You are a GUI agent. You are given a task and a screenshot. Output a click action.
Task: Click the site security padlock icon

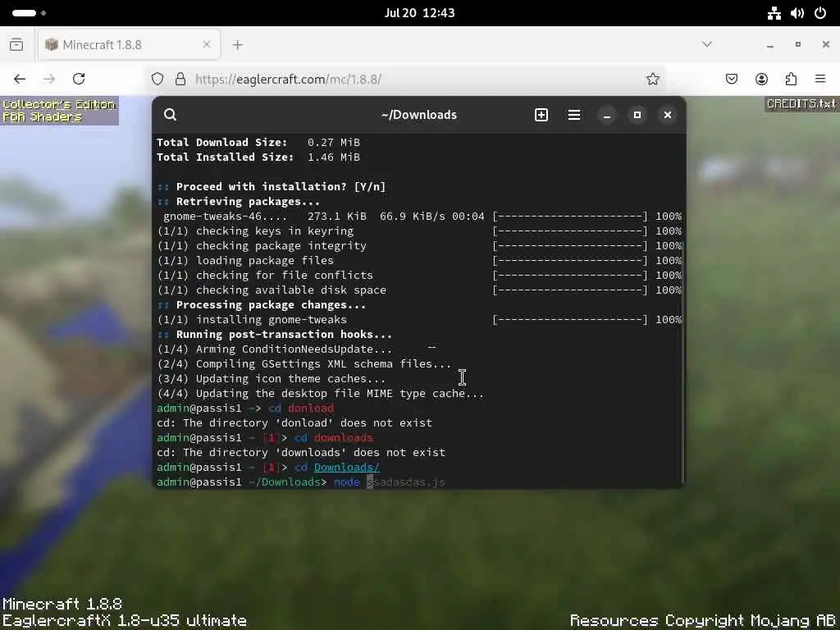[180, 80]
